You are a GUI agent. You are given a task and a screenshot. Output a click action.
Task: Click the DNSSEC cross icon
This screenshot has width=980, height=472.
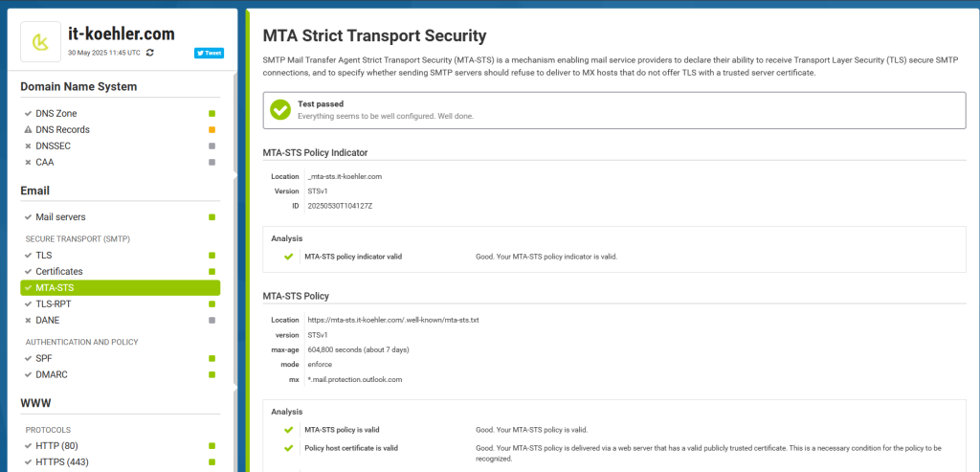tap(28, 146)
